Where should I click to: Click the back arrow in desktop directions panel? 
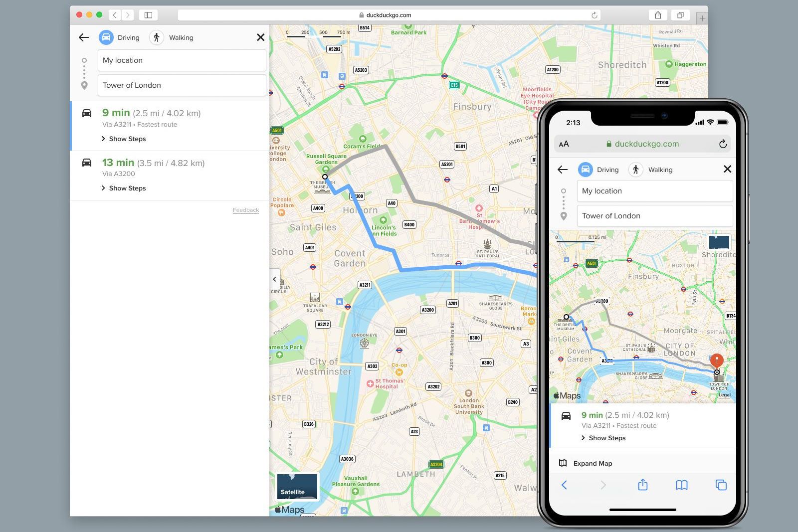coord(84,37)
